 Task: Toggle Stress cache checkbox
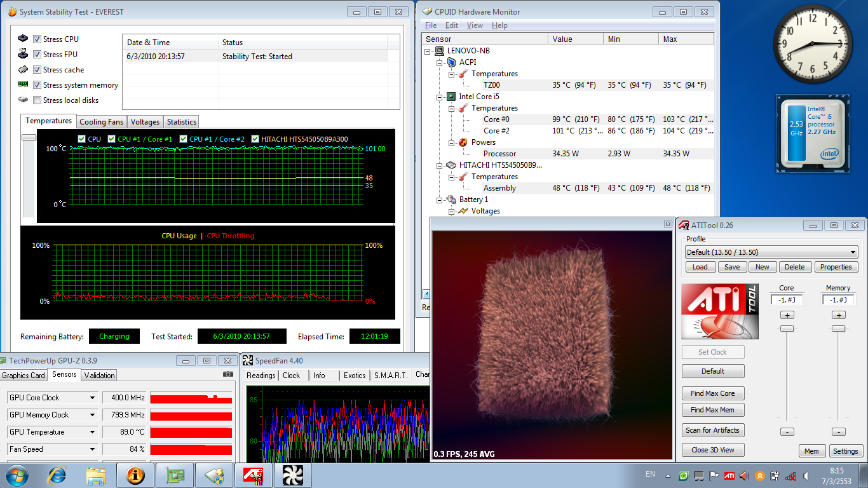click(37, 70)
